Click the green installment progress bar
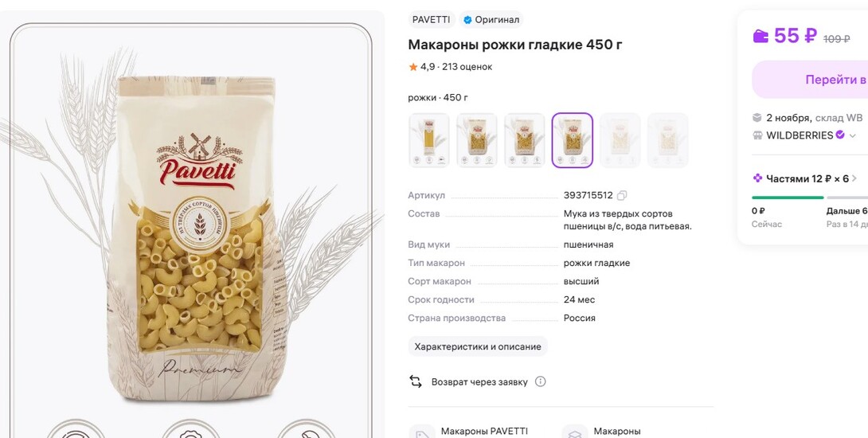 (x=788, y=197)
